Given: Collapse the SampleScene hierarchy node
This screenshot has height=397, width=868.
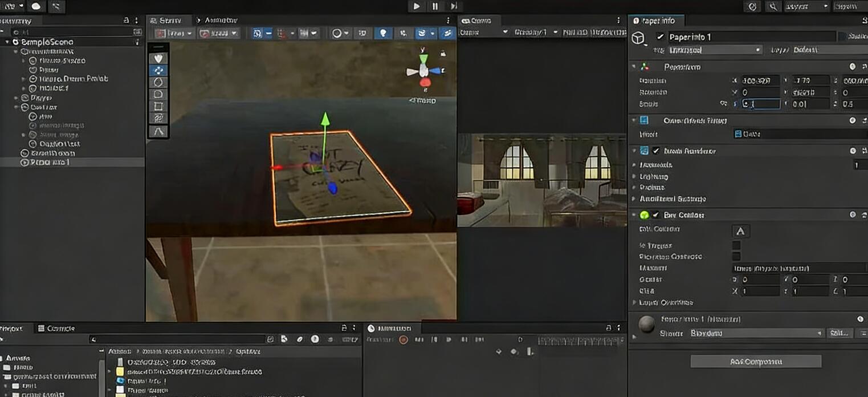Looking at the screenshot, I should click(x=6, y=42).
